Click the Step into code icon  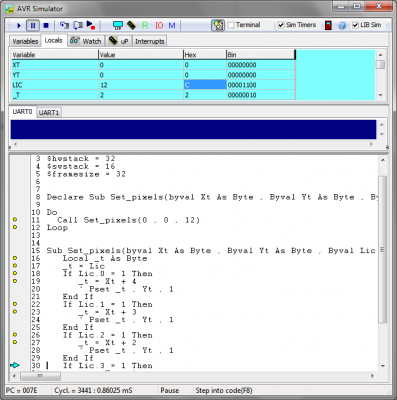point(64,25)
